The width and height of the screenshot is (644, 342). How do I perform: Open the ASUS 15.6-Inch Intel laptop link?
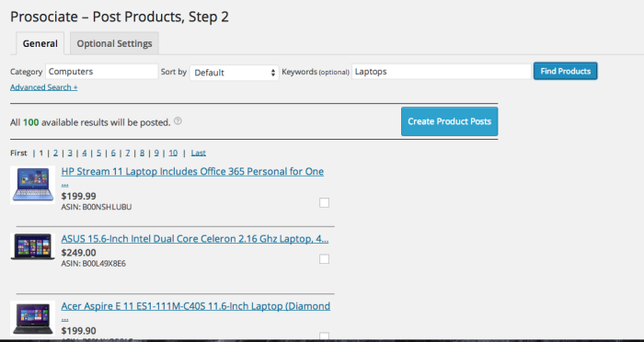[x=195, y=238]
